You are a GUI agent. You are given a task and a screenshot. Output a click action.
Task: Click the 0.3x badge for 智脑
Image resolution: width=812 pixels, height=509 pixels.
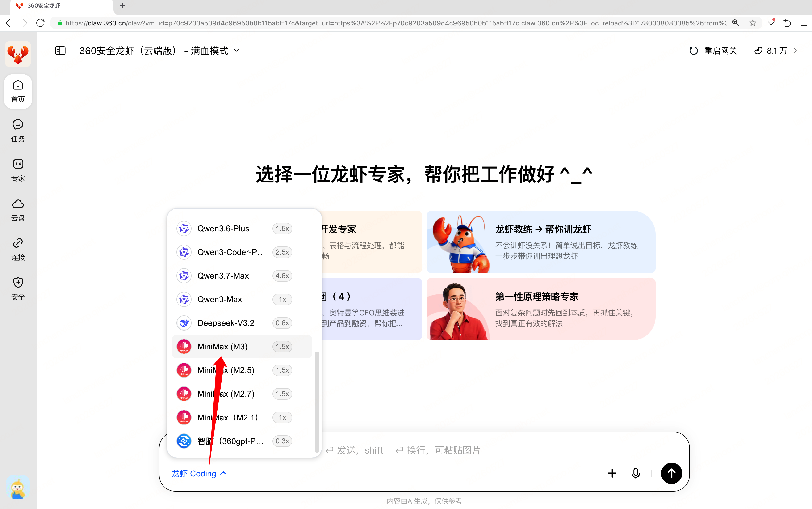click(x=282, y=441)
